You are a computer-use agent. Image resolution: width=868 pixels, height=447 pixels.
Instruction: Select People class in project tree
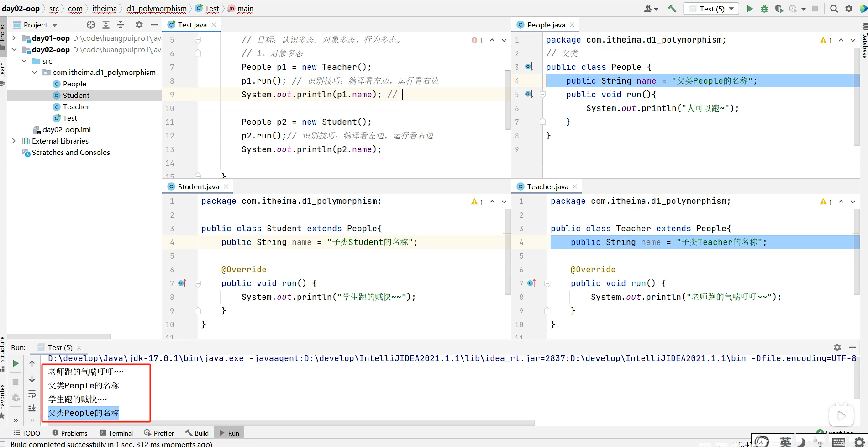(74, 84)
